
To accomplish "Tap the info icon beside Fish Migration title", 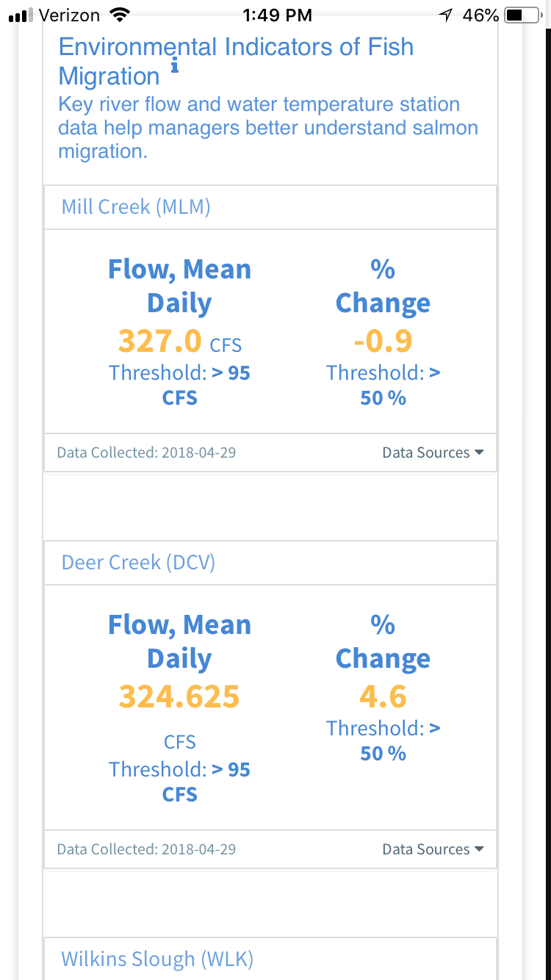I will point(175,68).
